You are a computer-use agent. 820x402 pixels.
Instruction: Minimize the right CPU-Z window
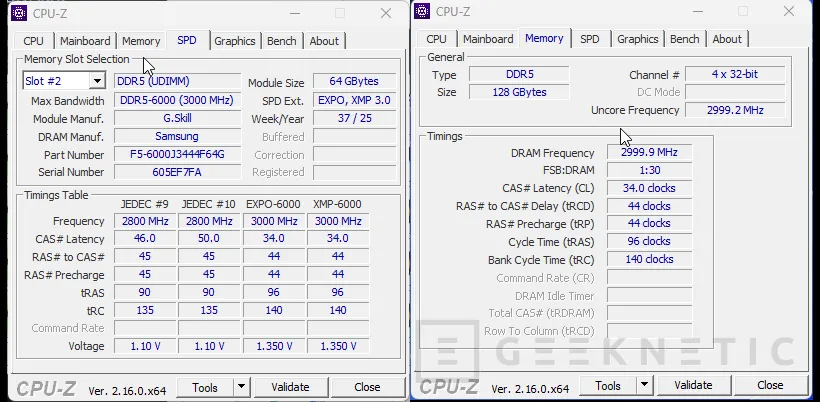coord(697,11)
